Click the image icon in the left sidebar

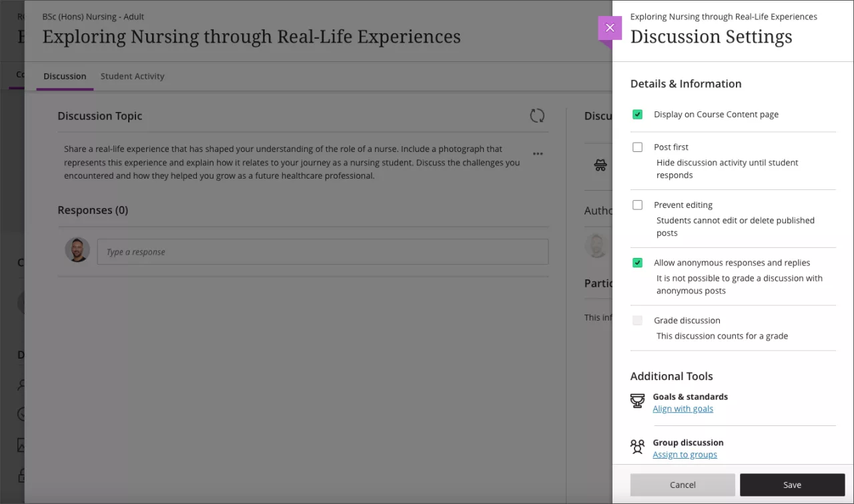point(22,445)
